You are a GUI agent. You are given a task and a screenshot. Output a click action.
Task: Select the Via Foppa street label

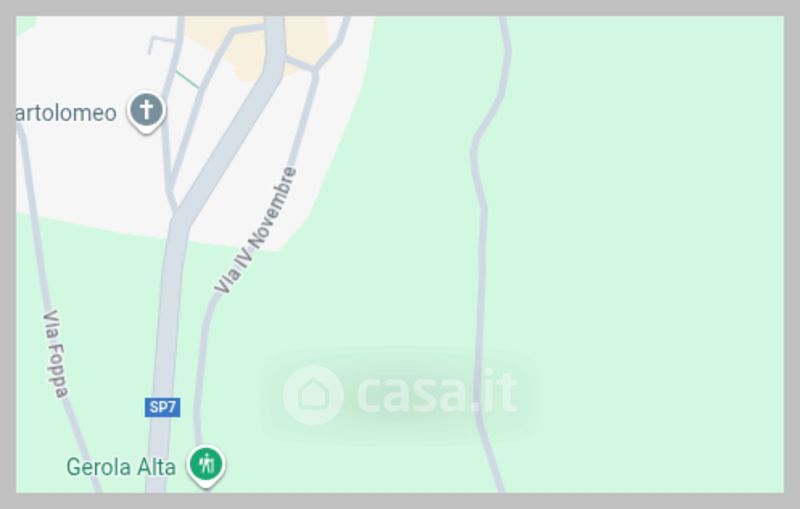pyautogui.click(x=56, y=353)
